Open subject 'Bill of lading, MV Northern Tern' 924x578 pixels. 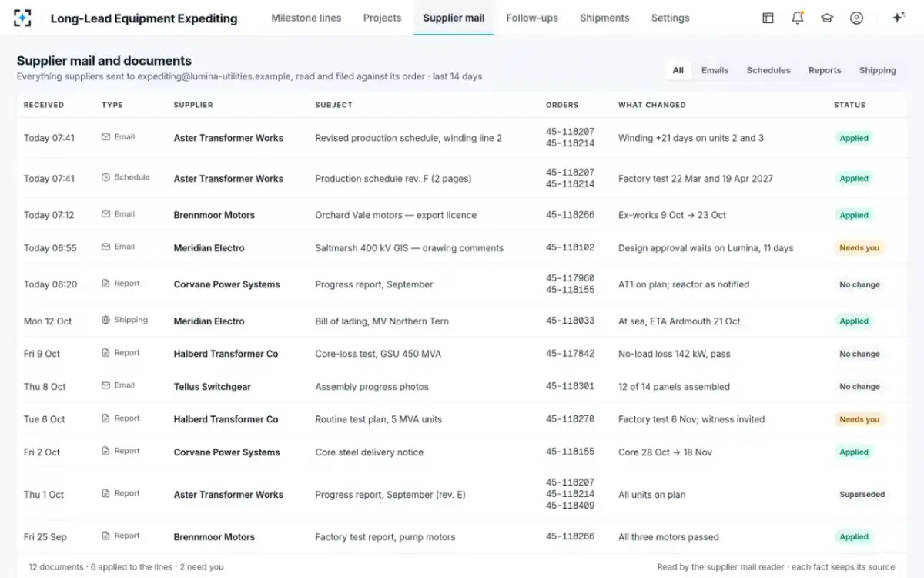click(x=382, y=321)
